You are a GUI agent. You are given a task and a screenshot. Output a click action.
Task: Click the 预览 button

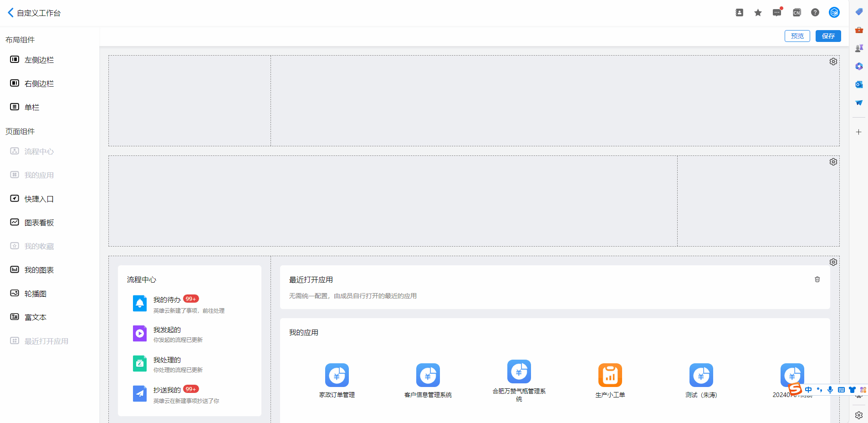coord(797,36)
